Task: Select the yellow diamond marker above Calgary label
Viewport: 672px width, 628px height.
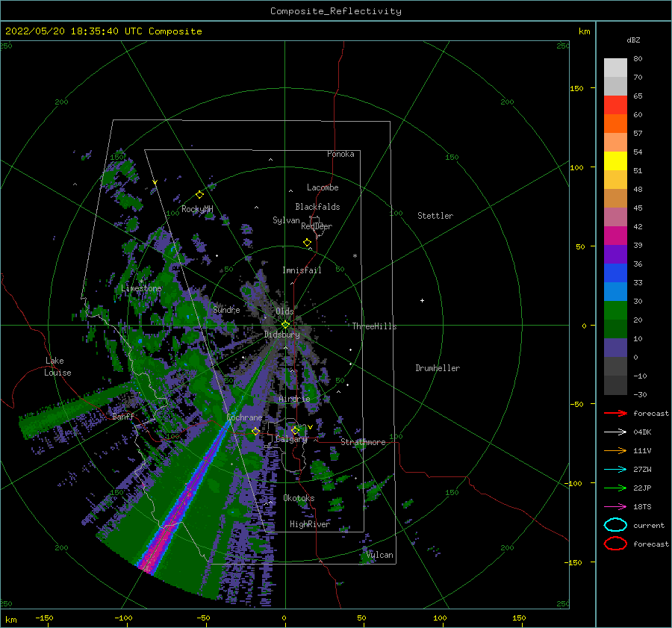Action: (295, 430)
